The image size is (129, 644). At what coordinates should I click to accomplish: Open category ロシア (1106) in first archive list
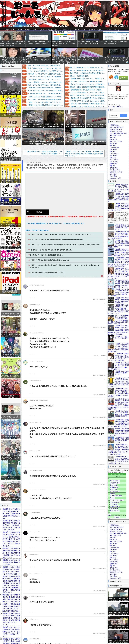[x=114, y=162]
